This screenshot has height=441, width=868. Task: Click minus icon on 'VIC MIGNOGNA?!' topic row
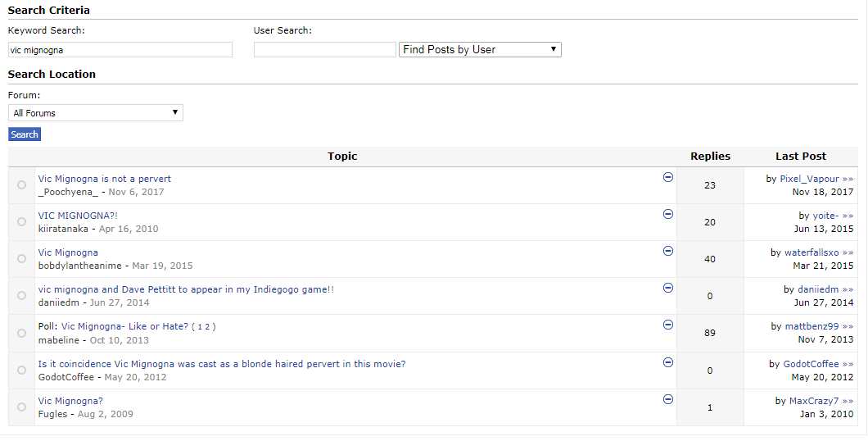tap(668, 214)
